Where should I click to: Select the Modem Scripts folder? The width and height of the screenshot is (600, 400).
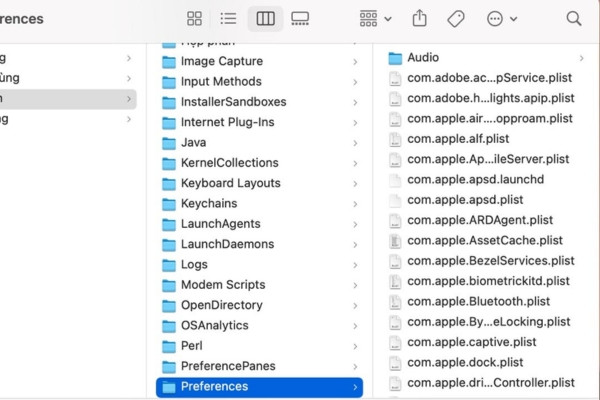pos(259,285)
